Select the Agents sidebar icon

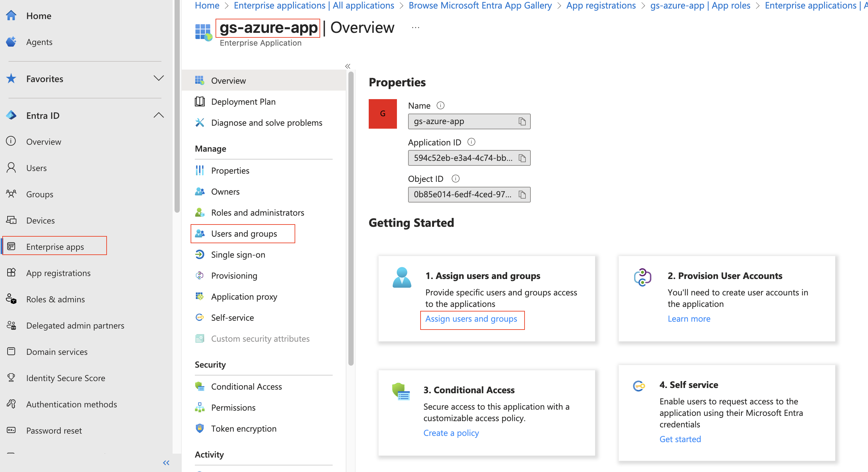pos(11,41)
